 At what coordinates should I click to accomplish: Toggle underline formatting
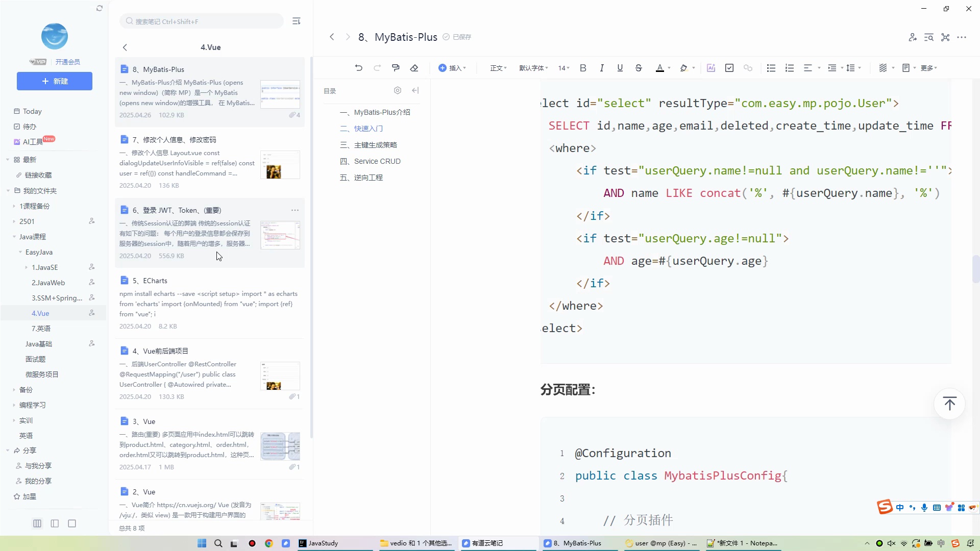620,68
